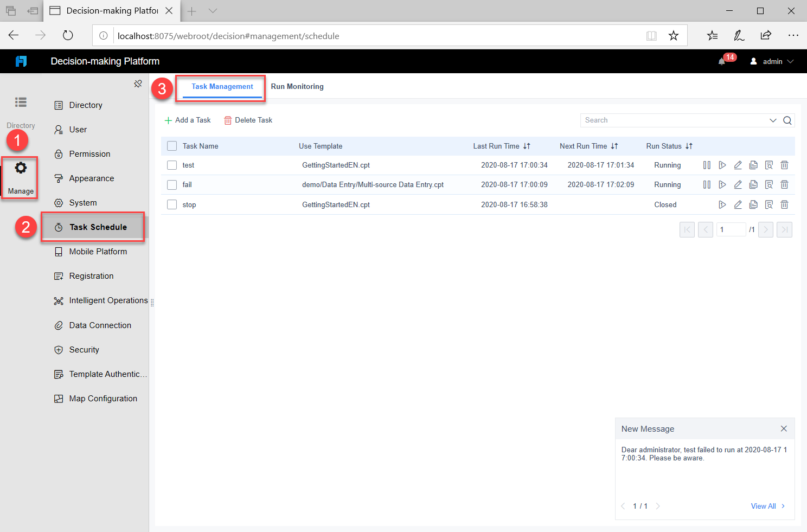
Task: Execute the fail task once immediately
Action: tap(722, 184)
